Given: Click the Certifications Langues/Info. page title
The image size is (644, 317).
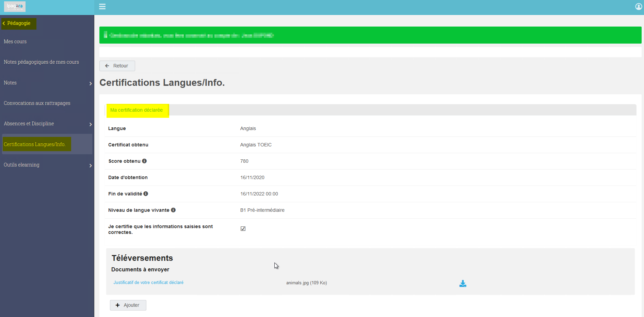Looking at the screenshot, I should (162, 83).
